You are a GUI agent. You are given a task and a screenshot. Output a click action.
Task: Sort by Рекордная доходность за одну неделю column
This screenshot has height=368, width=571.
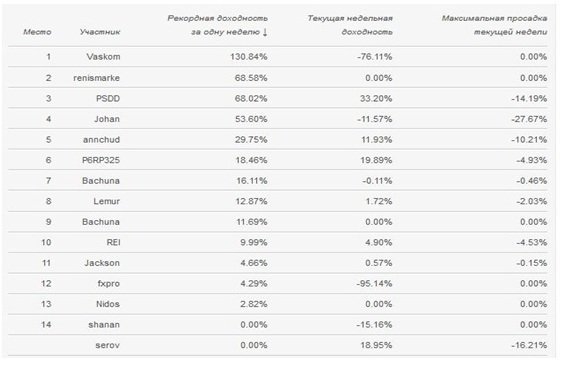217,25
